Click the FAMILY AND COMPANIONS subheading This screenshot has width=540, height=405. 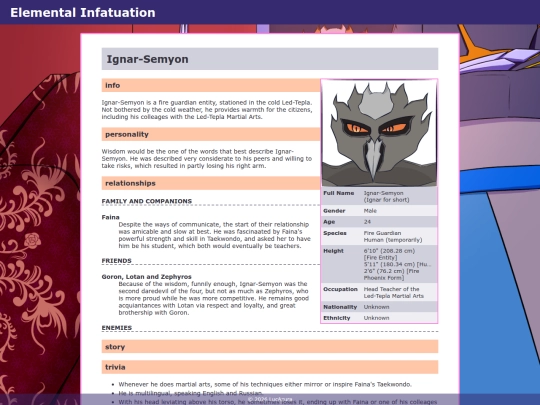click(x=147, y=201)
